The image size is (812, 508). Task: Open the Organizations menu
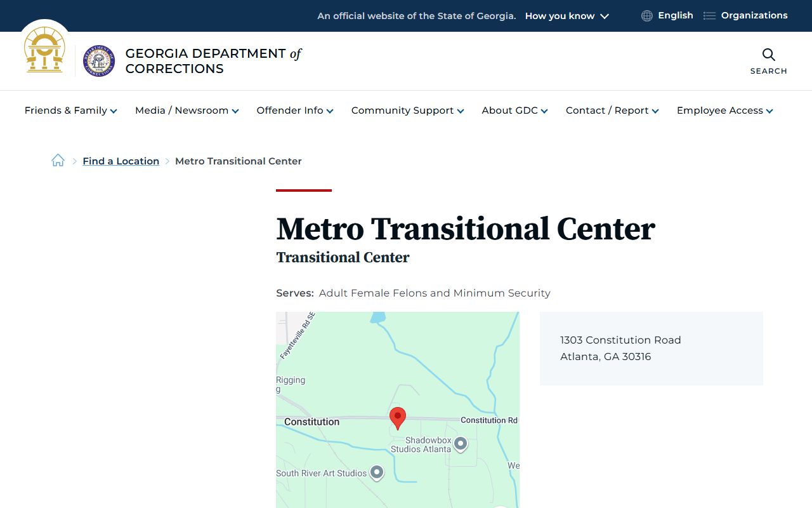(754, 15)
